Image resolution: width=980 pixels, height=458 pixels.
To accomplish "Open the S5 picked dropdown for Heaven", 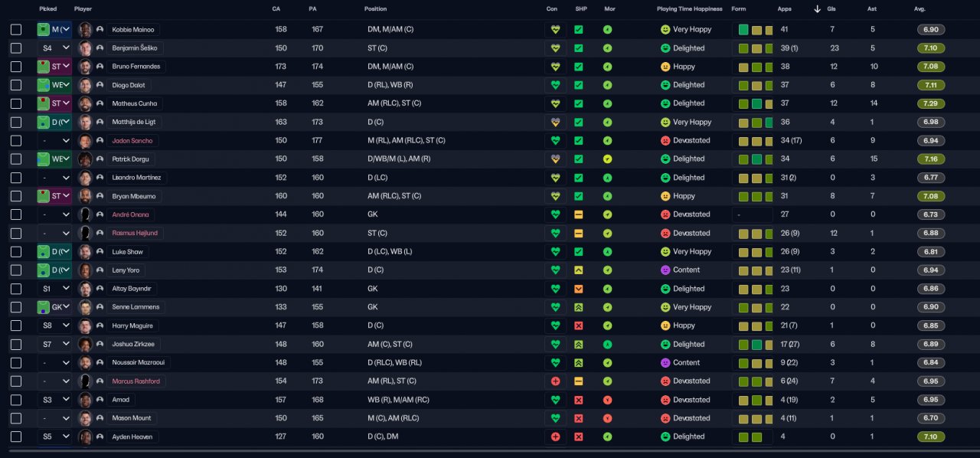I will point(54,437).
